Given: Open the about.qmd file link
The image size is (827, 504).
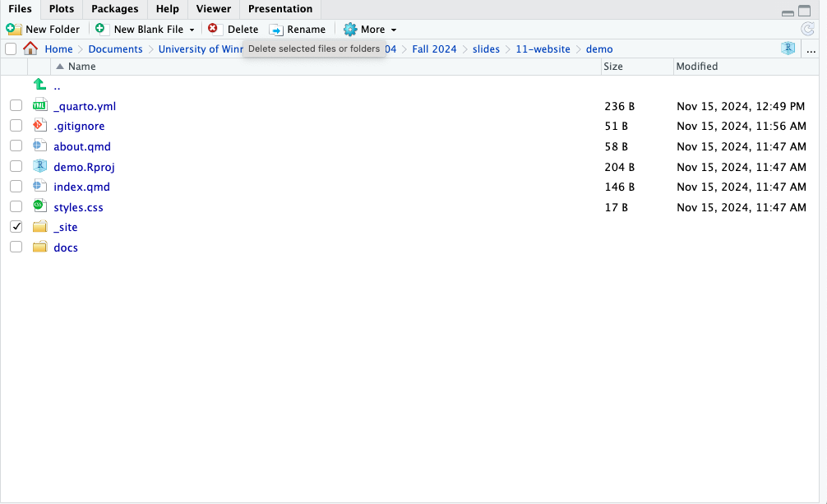Looking at the screenshot, I should (x=82, y=146).
